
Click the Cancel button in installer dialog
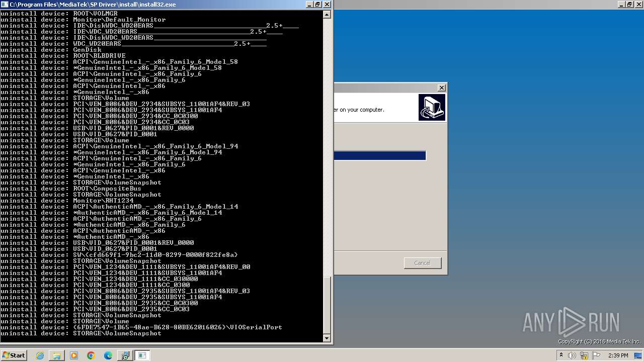423,263
